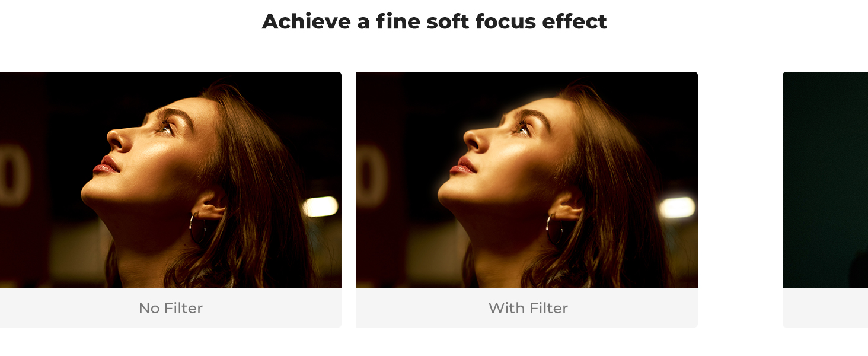Open the No Filter comparison photo

tap(171, 180)
